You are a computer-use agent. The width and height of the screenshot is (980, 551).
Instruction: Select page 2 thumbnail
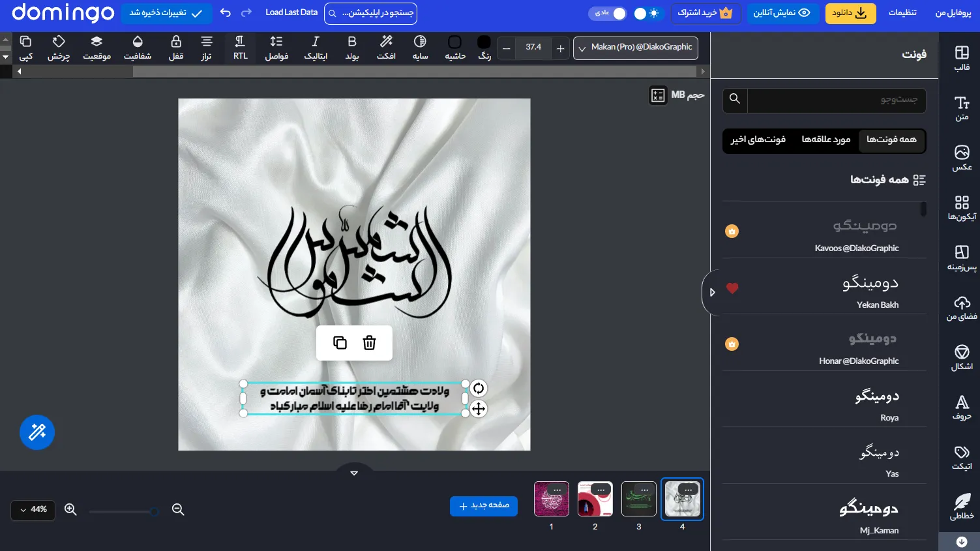coord(595,499)
